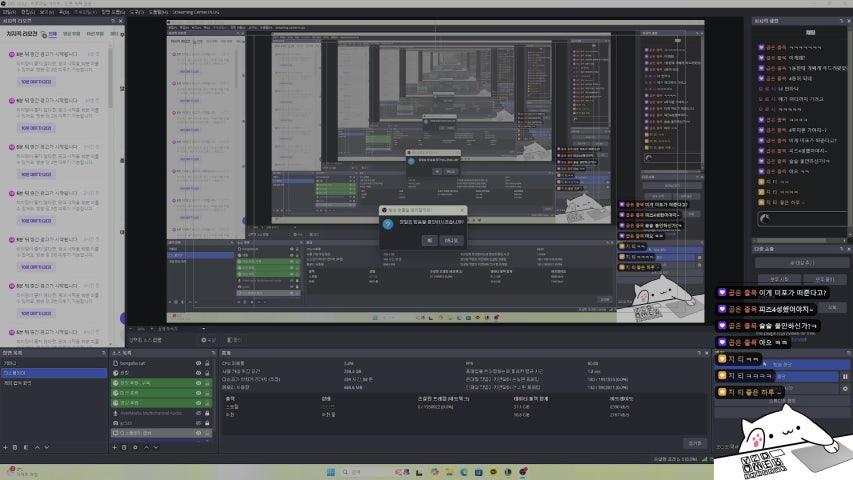
Task: Close the 치지직 채팅 dock
Action: (x=848, y=21)
